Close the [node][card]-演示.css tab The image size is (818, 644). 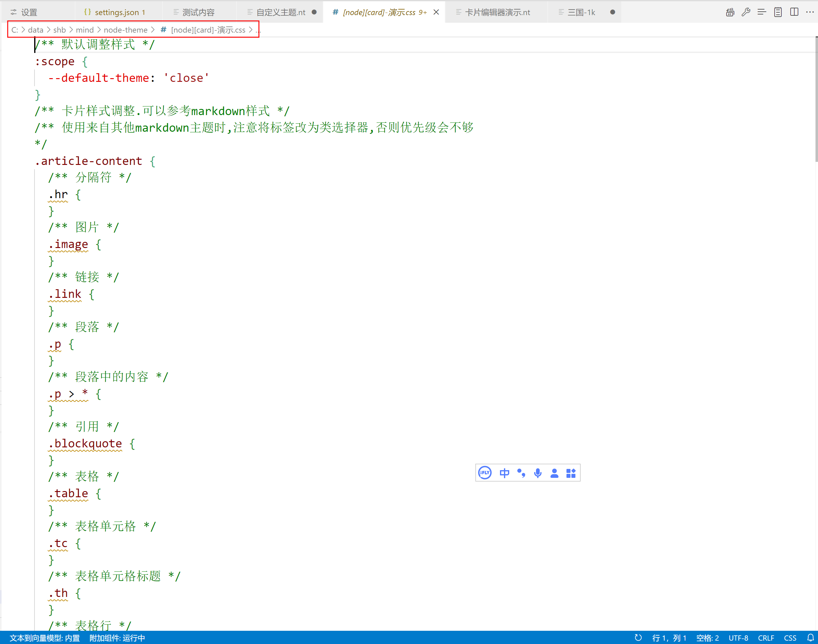[x=436, y=12]
